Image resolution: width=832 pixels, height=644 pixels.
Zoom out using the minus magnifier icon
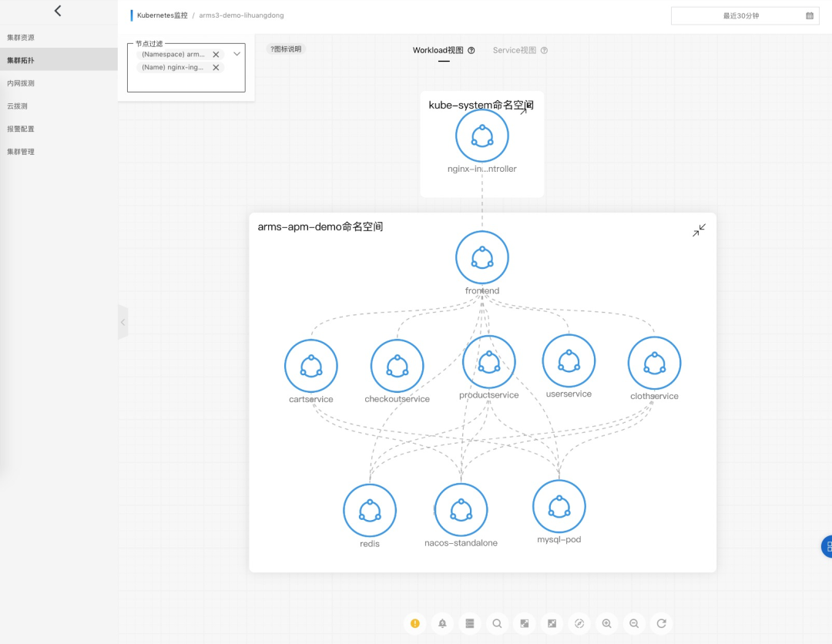pos(634,623)
